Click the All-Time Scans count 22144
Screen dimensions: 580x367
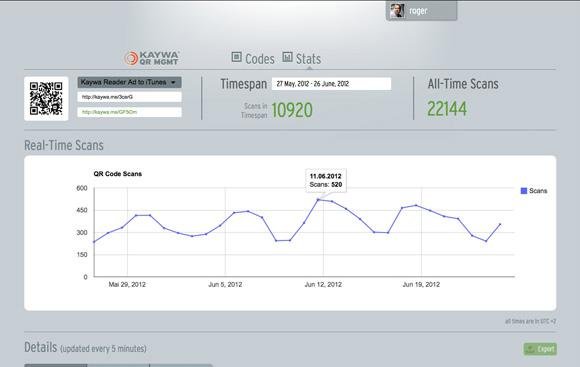coord(447,109)
